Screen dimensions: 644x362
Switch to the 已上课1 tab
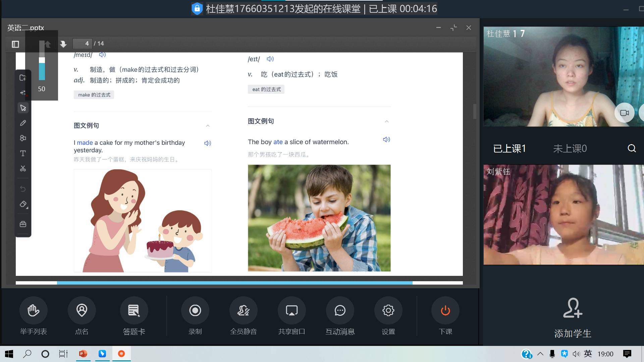coord(509,148)
